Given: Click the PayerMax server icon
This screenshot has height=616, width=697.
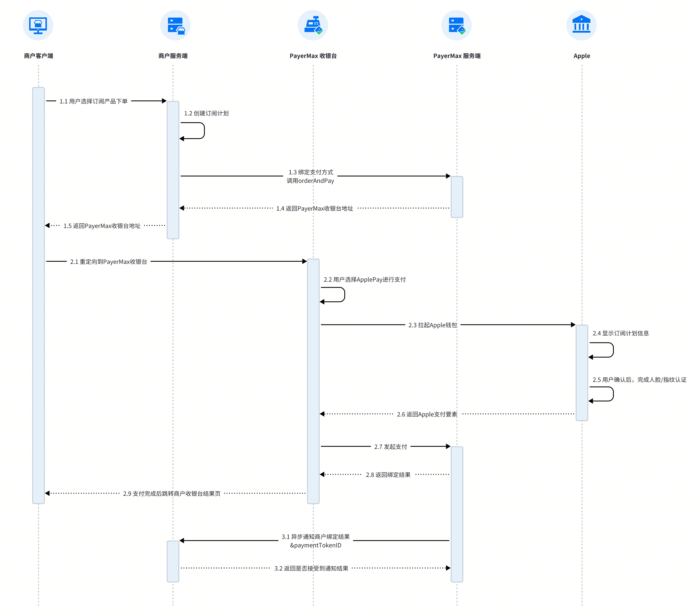Looking at the screenshot, I should (456, 25).
